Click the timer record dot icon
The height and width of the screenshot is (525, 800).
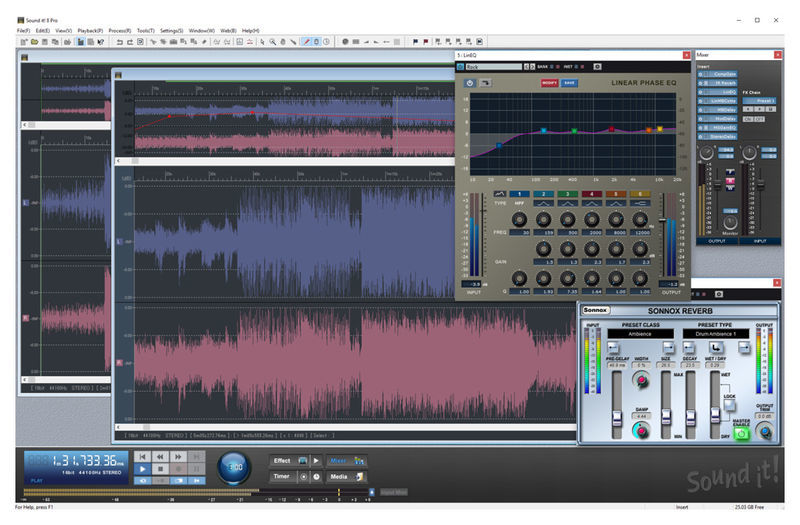pos(304,477)
